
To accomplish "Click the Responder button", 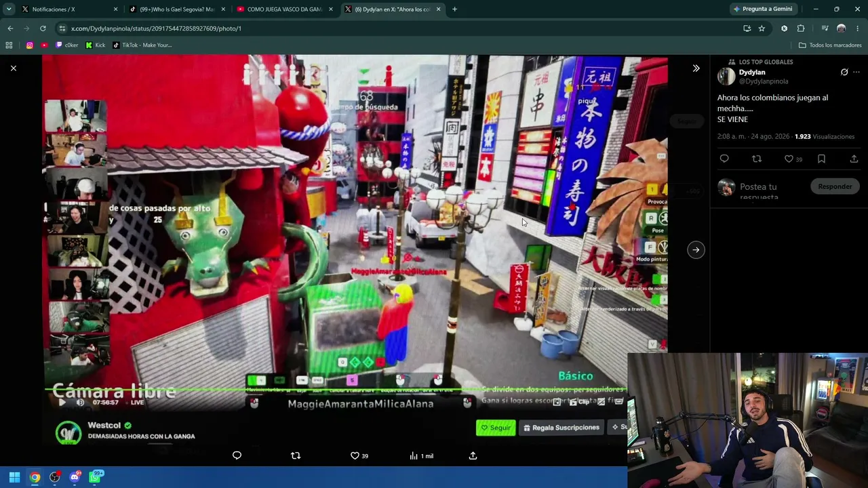I will point(835,186).
